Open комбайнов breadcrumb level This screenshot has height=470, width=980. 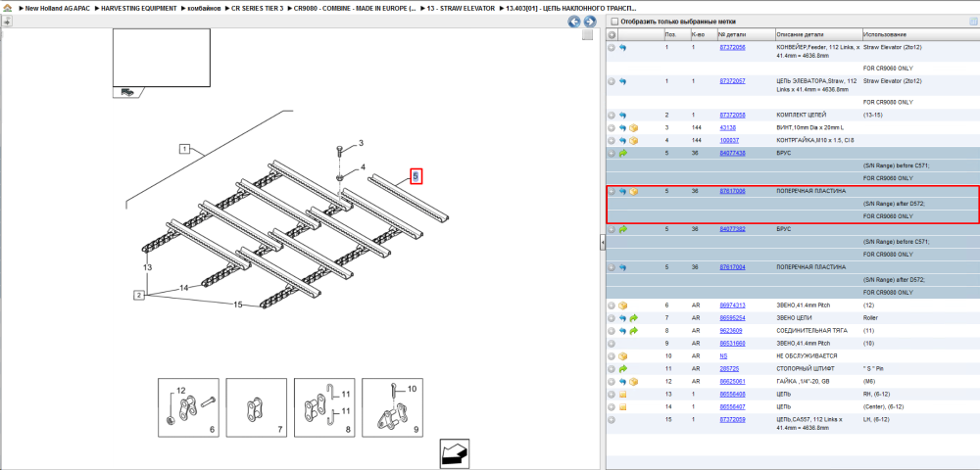pyautogui.click(x=205, y=10)
